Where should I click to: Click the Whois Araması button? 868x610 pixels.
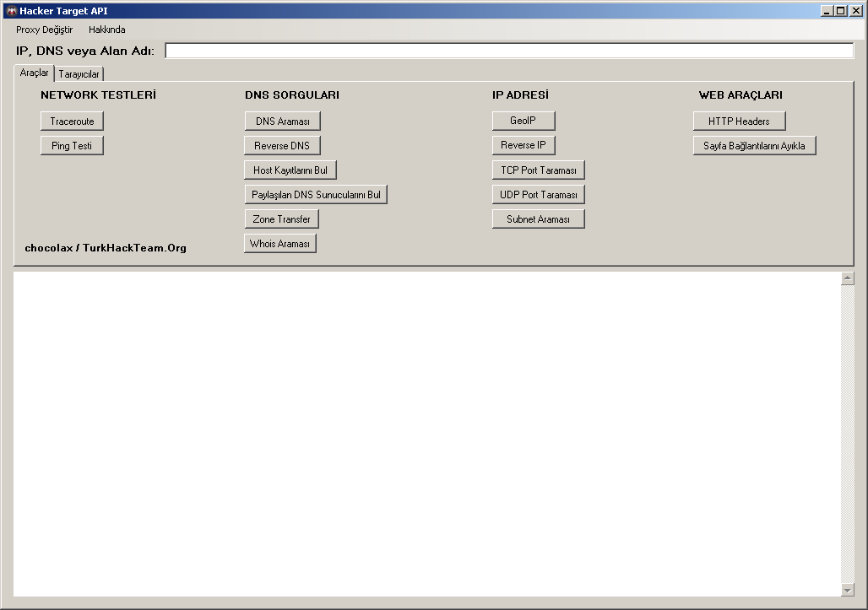pyautogui.click(x=280, y=243)
